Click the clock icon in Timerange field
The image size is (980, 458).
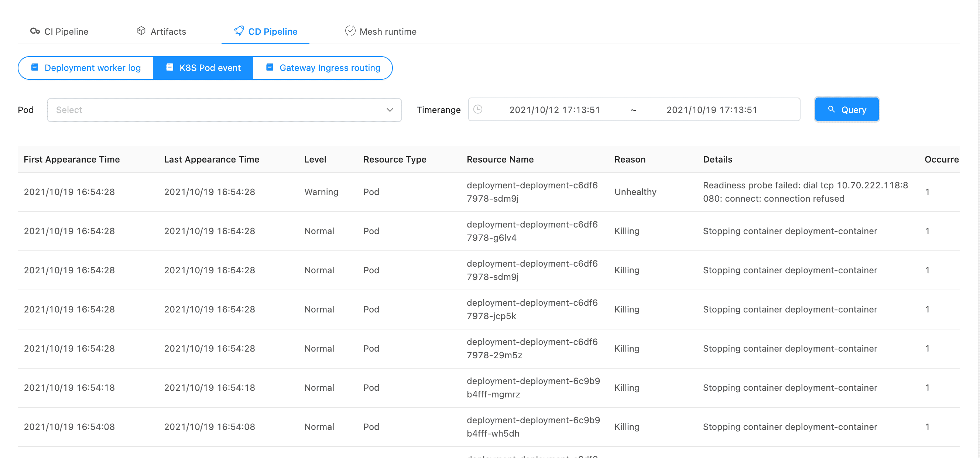pos(478,110)
